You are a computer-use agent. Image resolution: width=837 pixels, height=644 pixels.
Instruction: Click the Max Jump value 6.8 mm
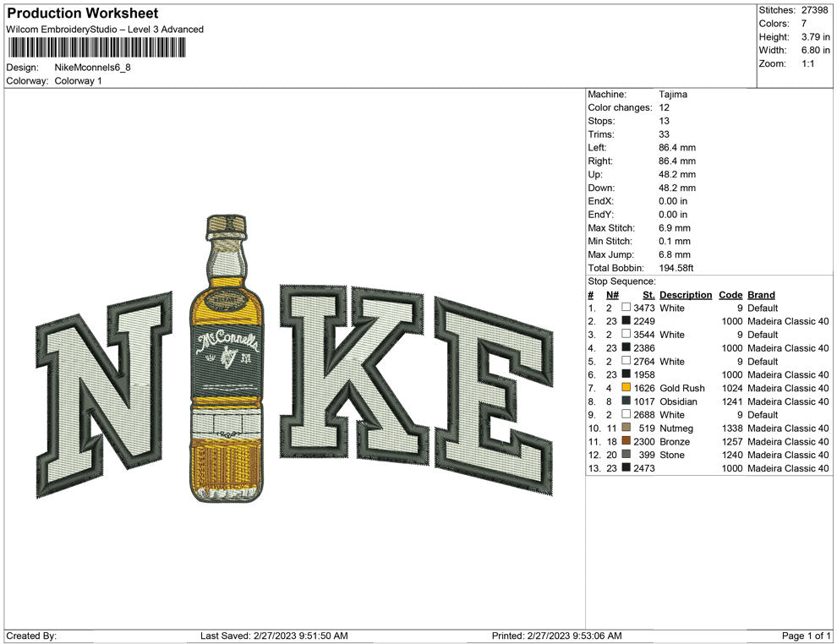click(674, 254)
